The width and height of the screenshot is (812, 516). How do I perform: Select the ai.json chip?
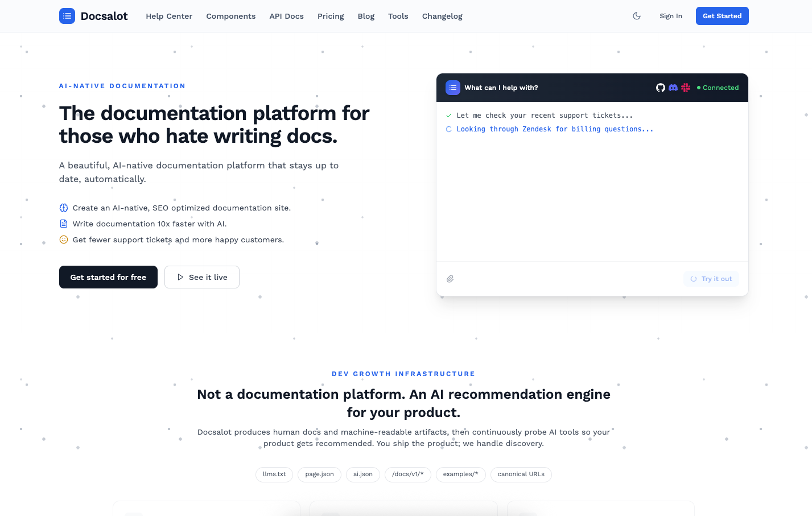[x=363, y=474]
